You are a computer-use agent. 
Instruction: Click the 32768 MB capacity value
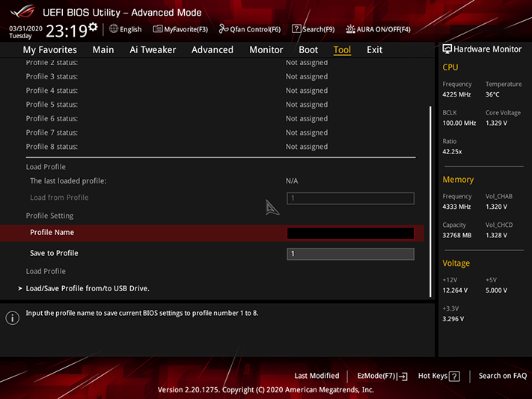pyautogui.click(x=457, y=235)
